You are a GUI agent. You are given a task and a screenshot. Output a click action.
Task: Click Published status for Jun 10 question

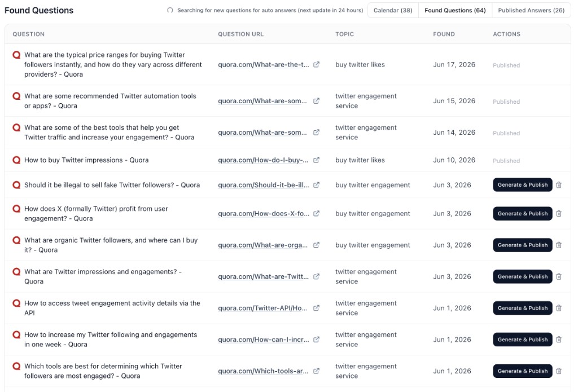click(x=506, y=161)
